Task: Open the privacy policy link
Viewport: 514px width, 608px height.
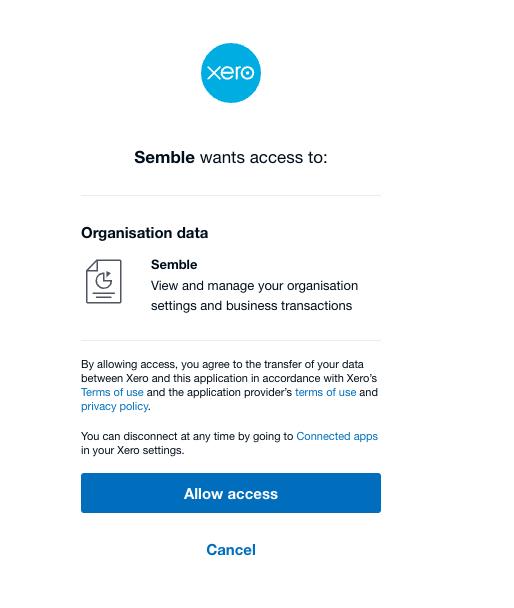Action: 114,406
